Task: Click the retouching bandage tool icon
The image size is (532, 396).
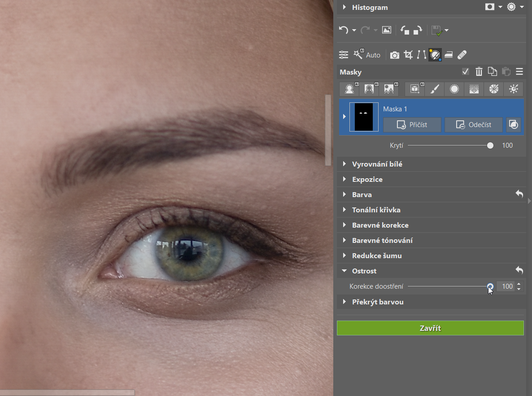Action: tap(462, 55)
